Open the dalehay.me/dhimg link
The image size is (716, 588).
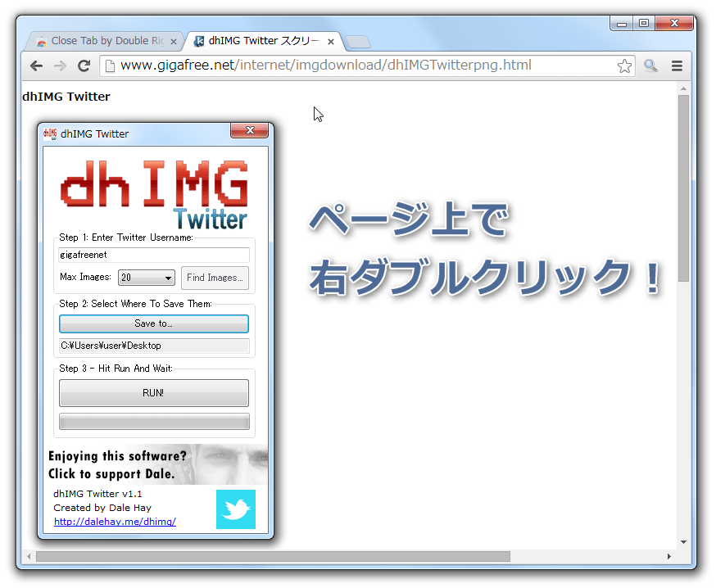(x=115, y=522)
